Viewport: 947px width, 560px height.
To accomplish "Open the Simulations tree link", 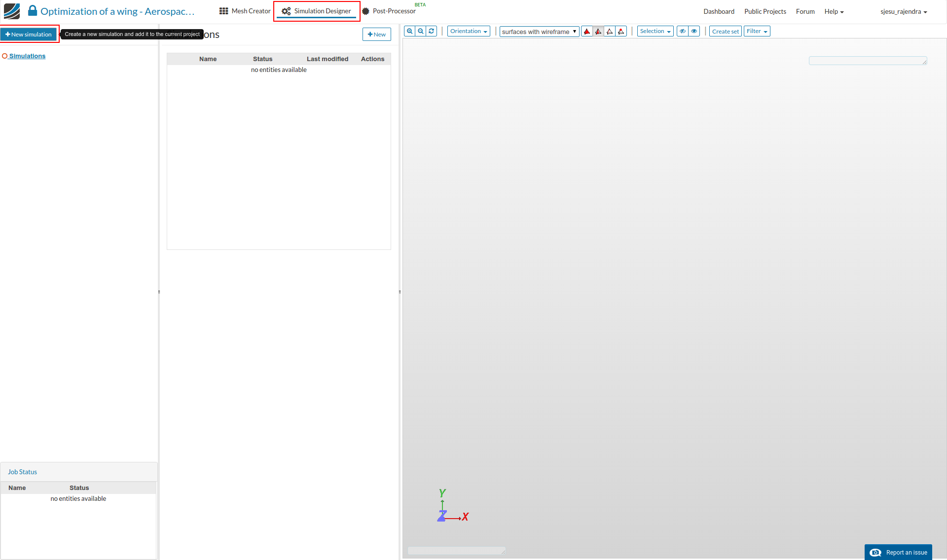I will [x=27, y=56].
